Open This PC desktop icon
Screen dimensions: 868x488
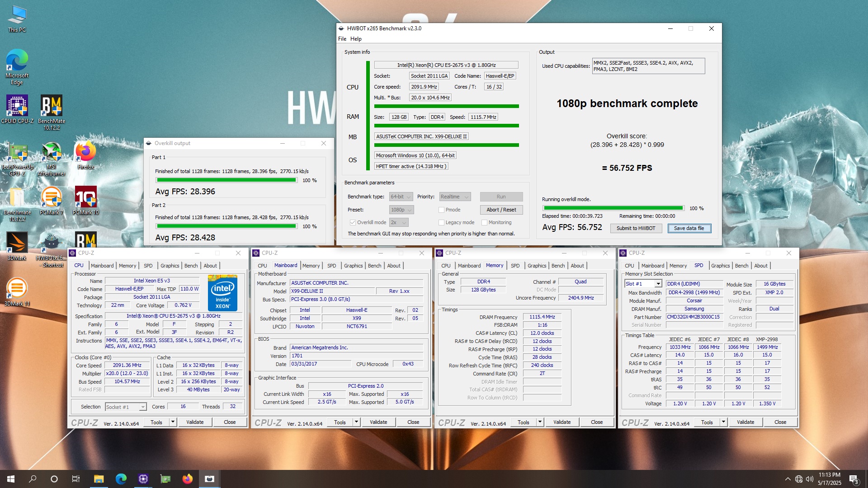tap(17, 19)
